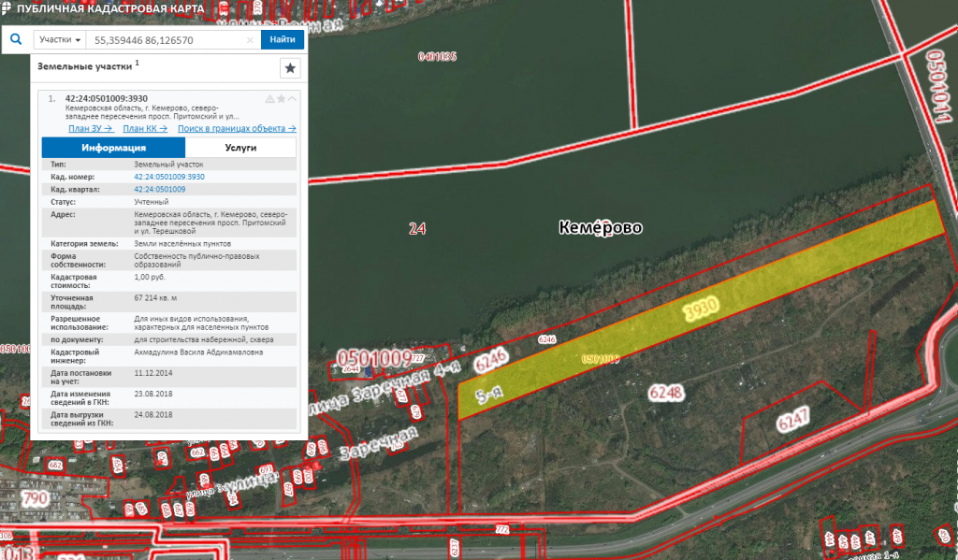Open the Участки search type dropdown

[59, 40]
